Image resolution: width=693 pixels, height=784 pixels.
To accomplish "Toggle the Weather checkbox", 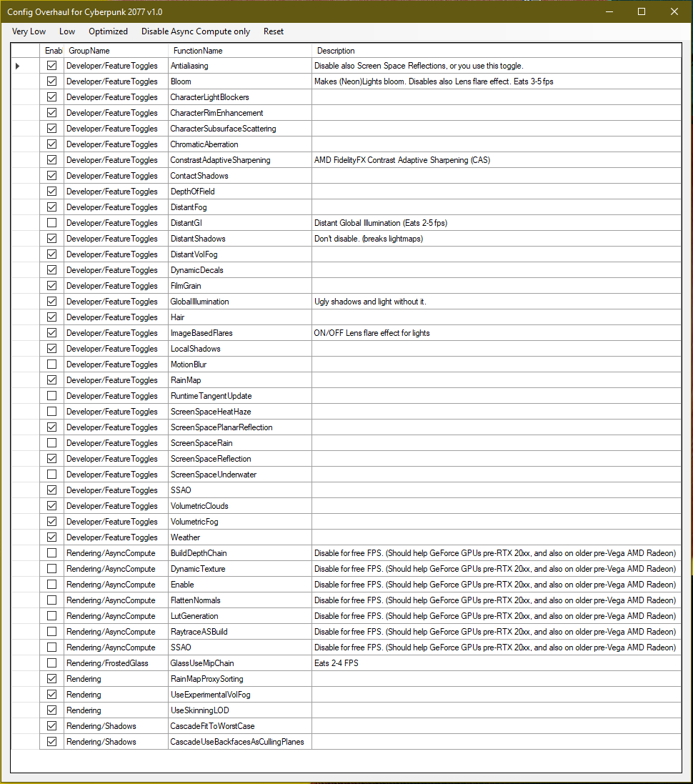I will [51, 537].
